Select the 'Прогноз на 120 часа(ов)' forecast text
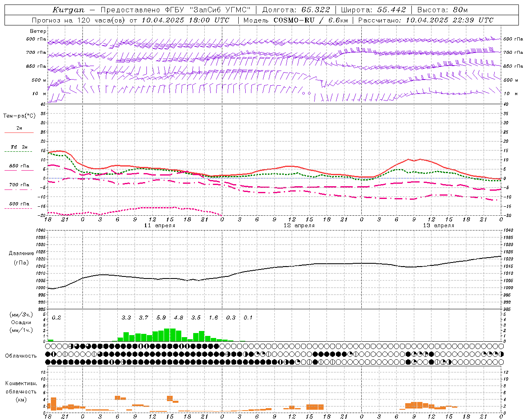The height and width of the screenshot is (420, 525). point(79,20)
